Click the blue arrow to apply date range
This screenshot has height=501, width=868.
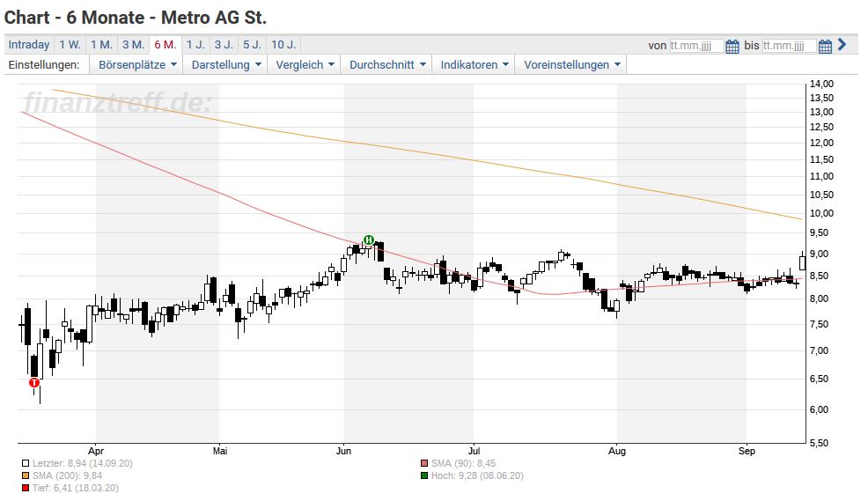(x=842, y=44)
